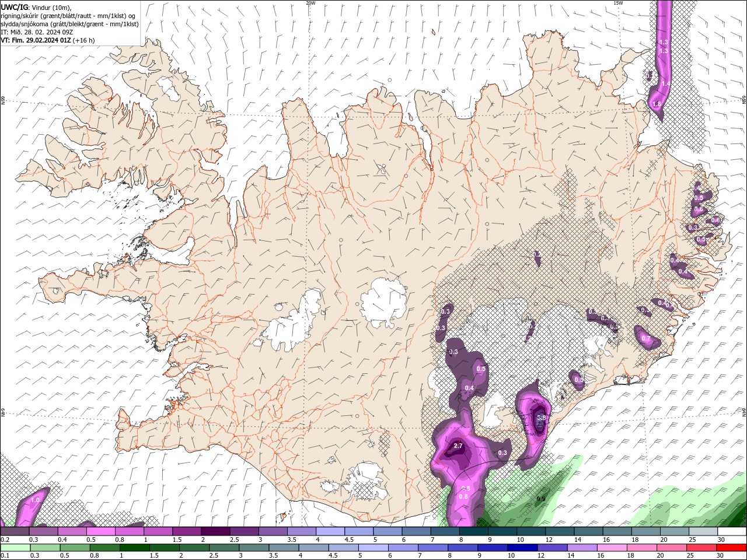Image resolution: width=747 pixels, height=560 pixels.
Task: Pick dark green rain swatch between 1 and 1.5
Action: click(134, 548)
